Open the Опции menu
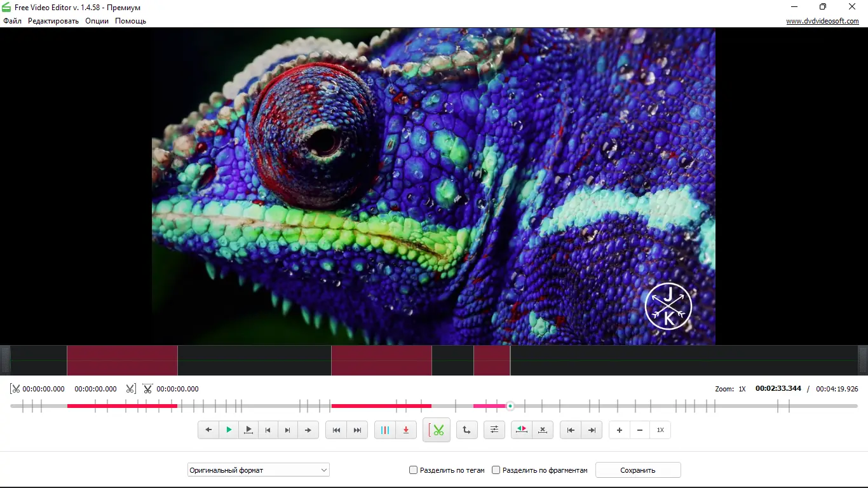This screenshot has width=868, height=488. (x=97, y=21)
